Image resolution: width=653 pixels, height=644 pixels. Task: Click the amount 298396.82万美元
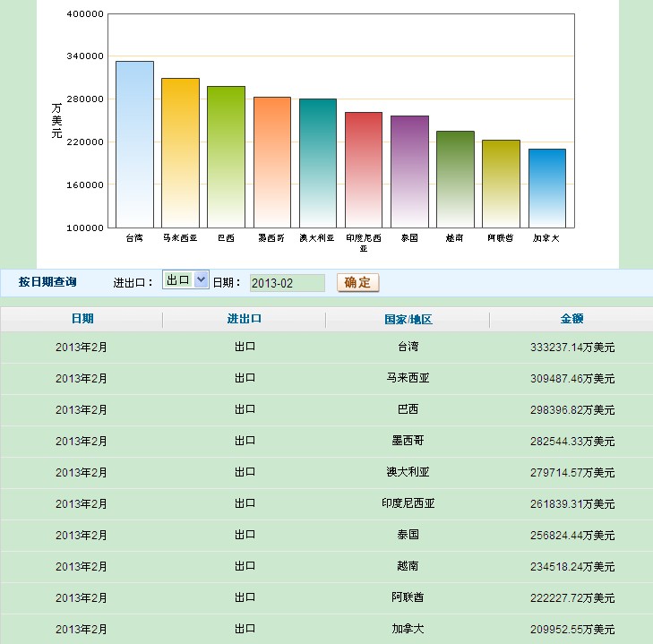(572, 410)
